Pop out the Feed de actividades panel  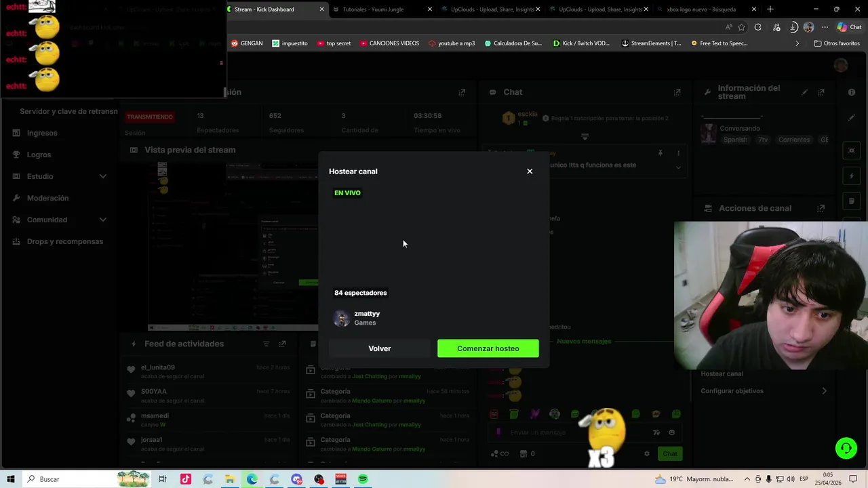point(283,344)
